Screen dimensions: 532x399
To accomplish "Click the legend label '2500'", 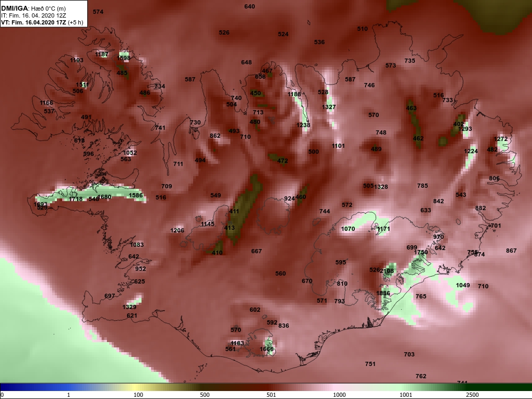I will tap(472, 395).
